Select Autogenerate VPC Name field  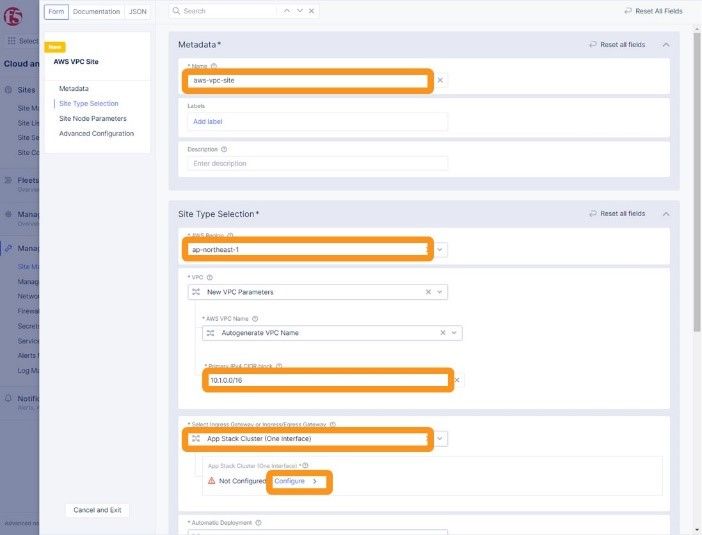click(x=332, y=333)
